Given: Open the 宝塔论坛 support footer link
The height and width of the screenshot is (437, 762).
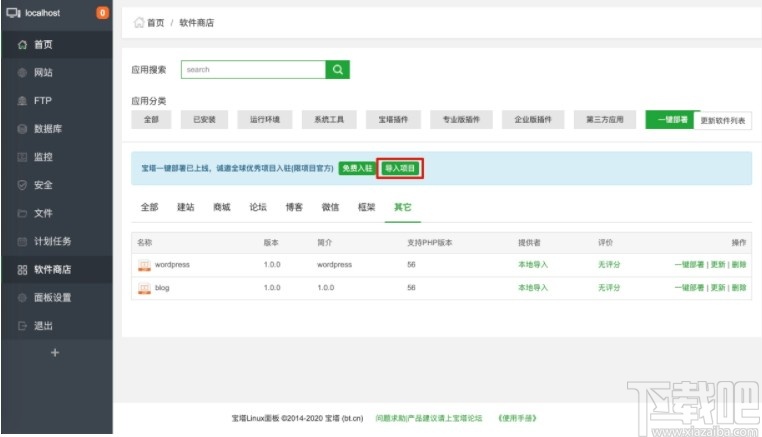Looking at the screenshot, I should [429, 418].
